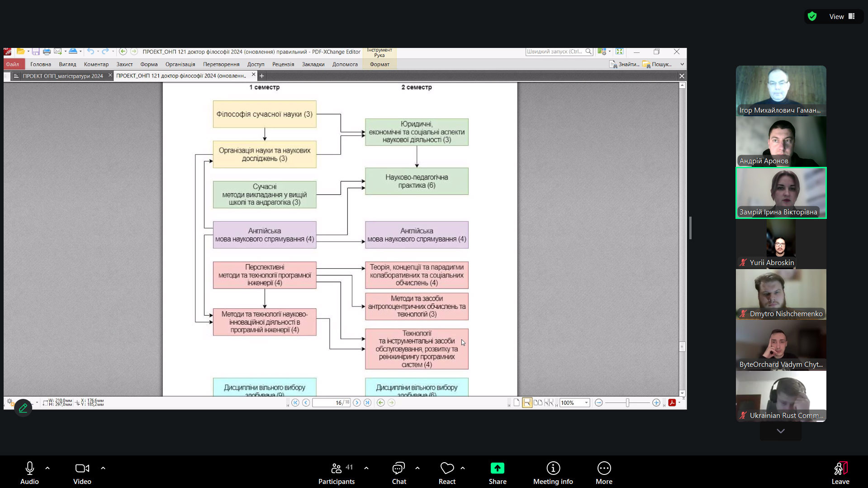This screenshot has width=868, height=488.
Task: Click the zoom level slider handle
Action: (627, 403)
